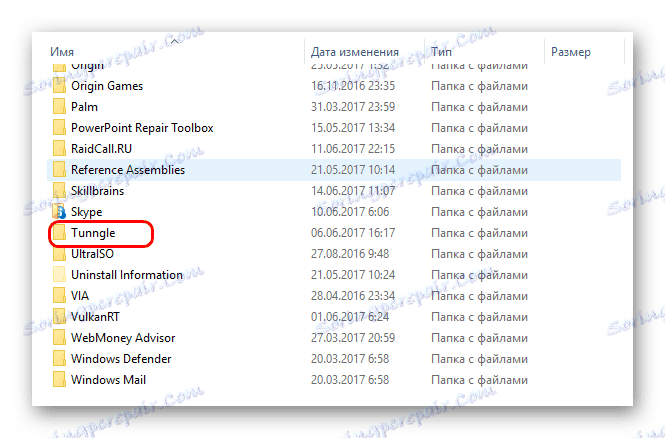665x438 pixels.
Task: Select the Uninstall Information folder icon
Action: point(59,275)
